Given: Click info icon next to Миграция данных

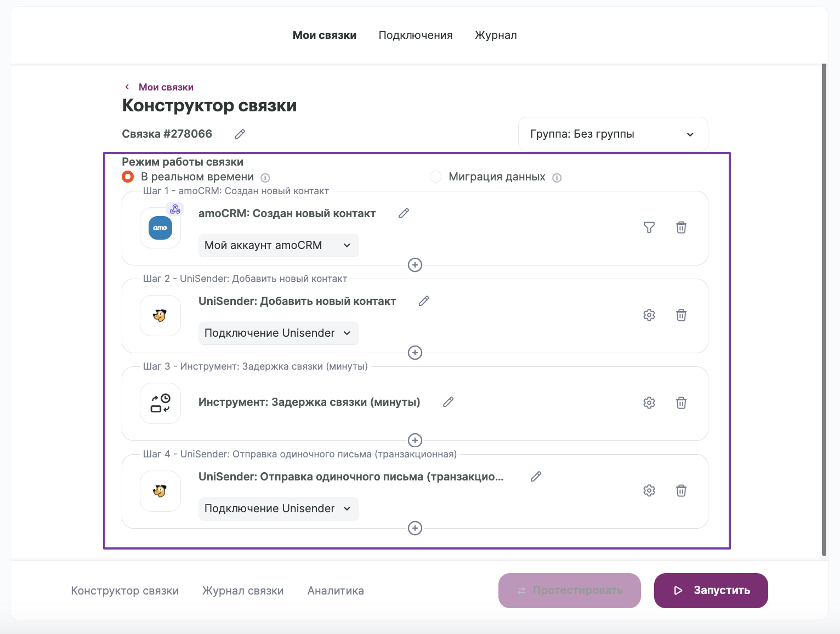Looking at the screenshot, I should [x=557, y=178].
